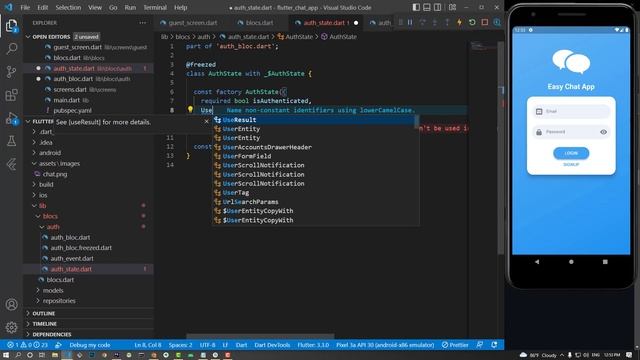The width and height of the screenshot is (640, 360).
Task: Toggle secondary sidebar layout icon
Action: coord(437,7)
